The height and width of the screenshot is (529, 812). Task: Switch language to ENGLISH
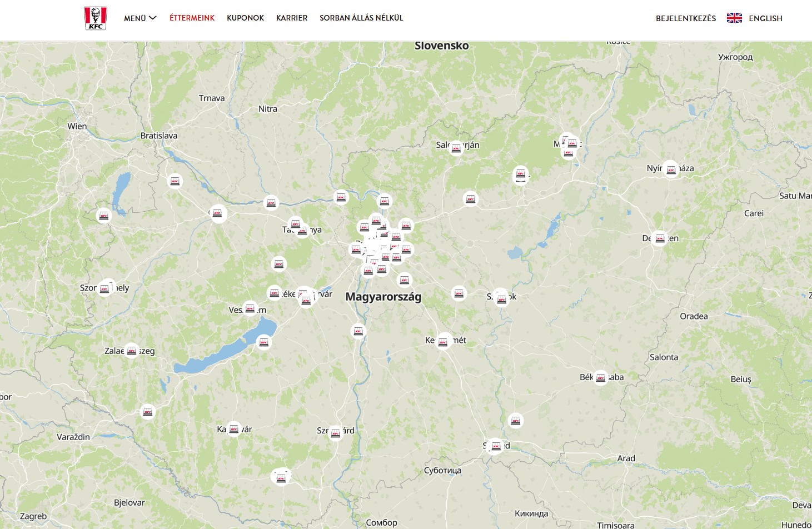[765, 18]
